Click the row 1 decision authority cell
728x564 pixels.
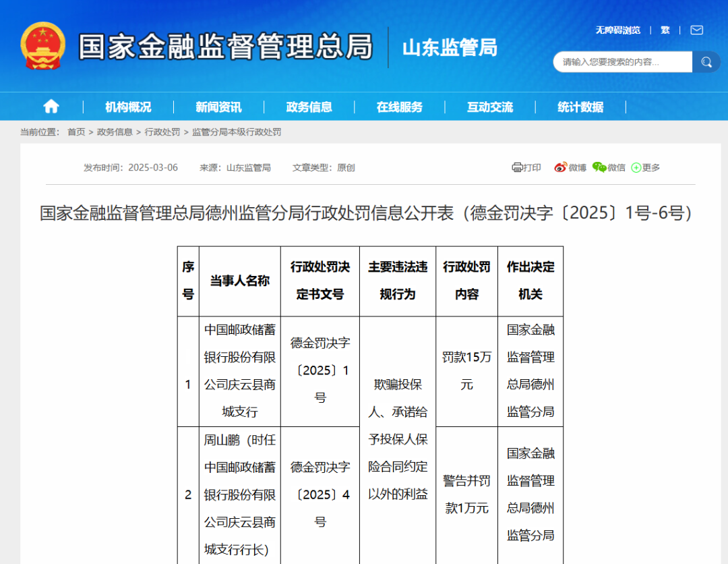(530, 371)
